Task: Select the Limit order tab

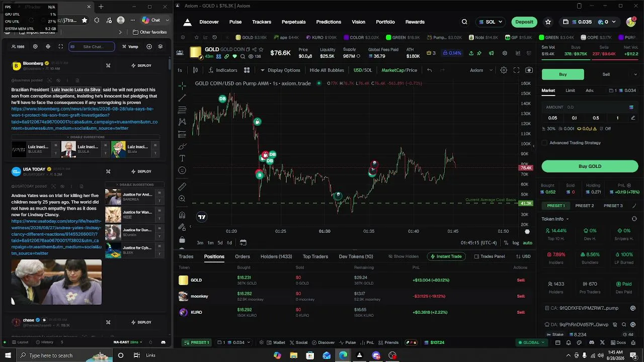Action: pyautogui.click(x=570, y=90)
